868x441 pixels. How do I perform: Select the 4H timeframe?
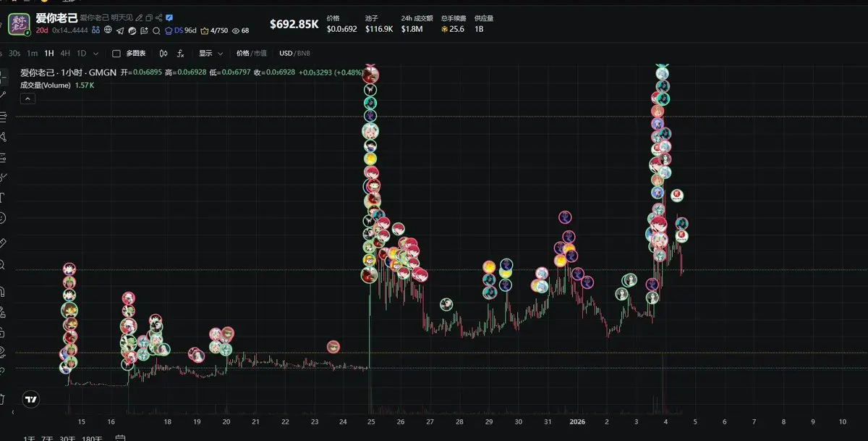click(x=65, y=54)
